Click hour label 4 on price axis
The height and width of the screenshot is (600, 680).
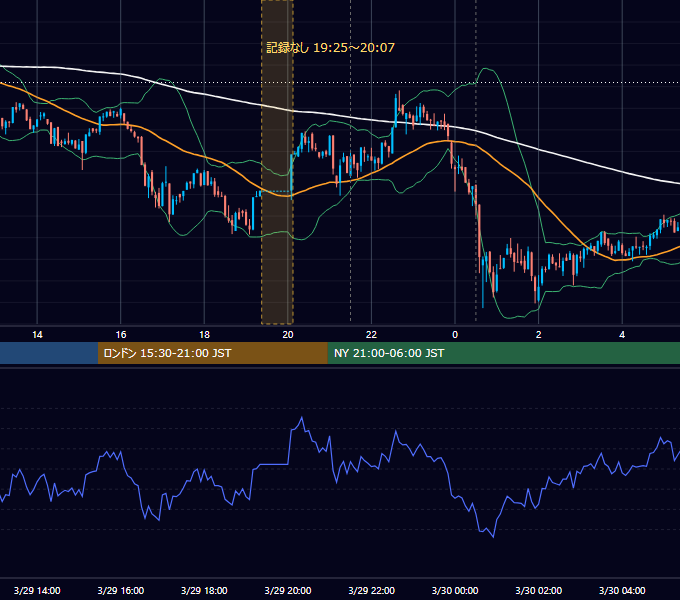[x=622, y=335]
